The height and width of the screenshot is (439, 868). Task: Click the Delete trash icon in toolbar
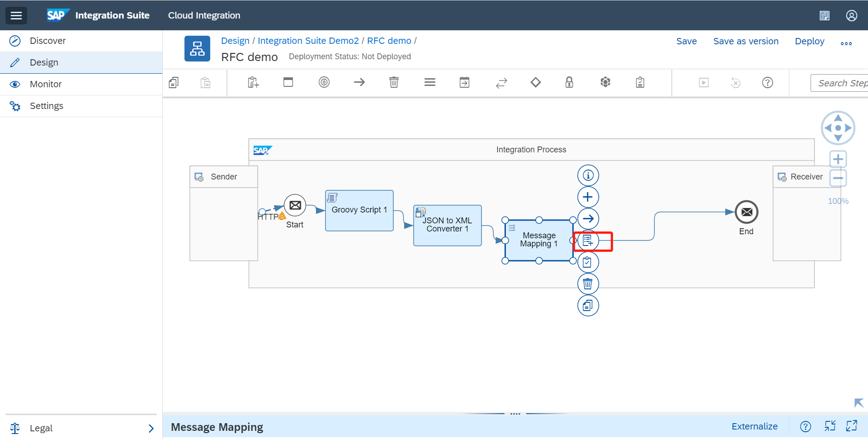pos(394,82)
